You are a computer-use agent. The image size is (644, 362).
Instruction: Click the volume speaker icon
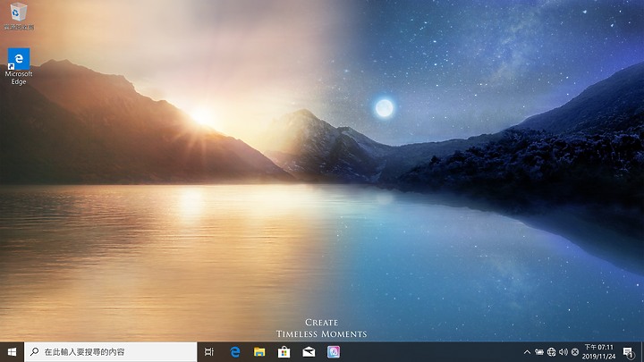[563, 352]
